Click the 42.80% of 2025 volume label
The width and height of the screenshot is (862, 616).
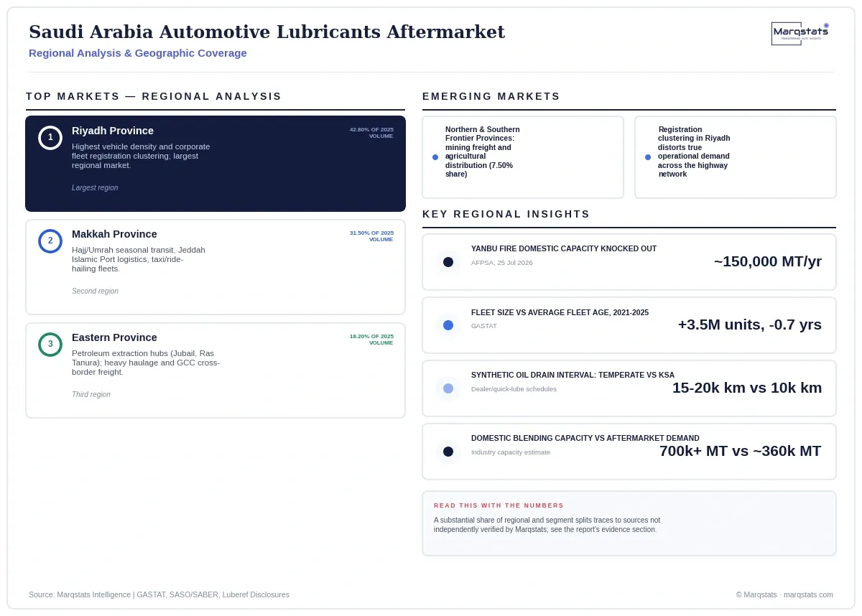tap(371, 133)
